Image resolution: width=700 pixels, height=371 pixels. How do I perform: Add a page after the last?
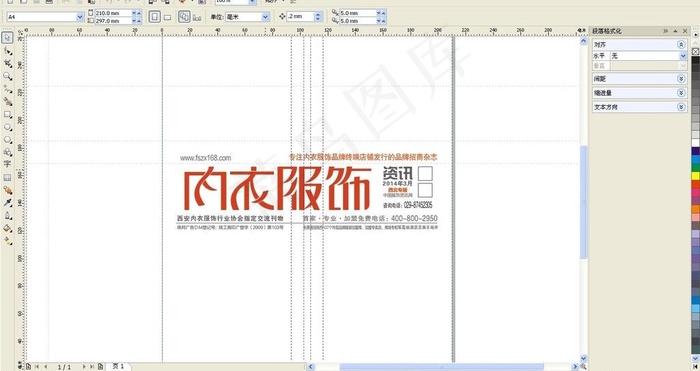[x=100, y=367]
